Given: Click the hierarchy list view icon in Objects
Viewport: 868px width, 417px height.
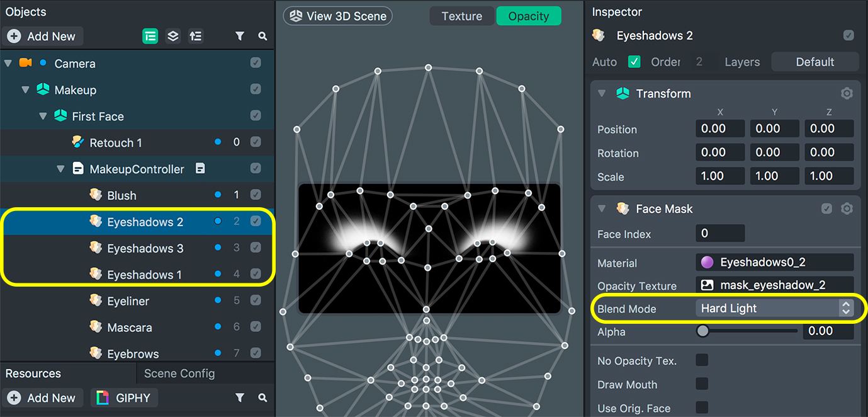Looking at the screenshot, I should (x=150, y=37).
